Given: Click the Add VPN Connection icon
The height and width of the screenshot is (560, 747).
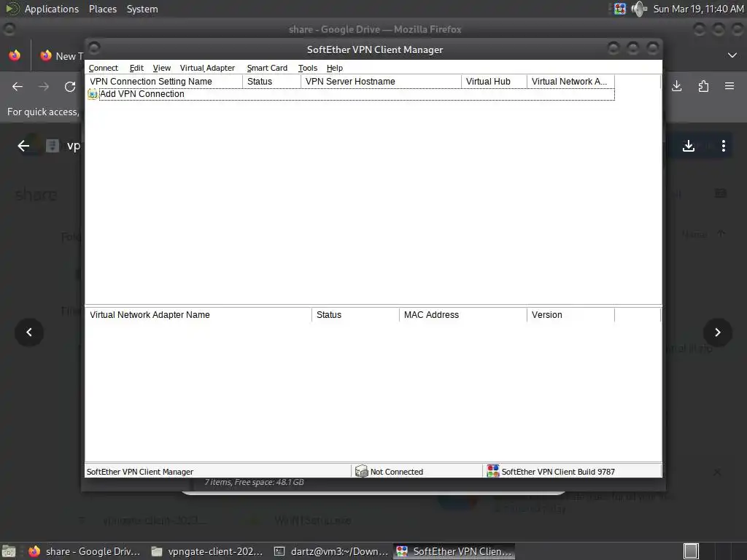Looking at the screenshot, I should (93, 94).
